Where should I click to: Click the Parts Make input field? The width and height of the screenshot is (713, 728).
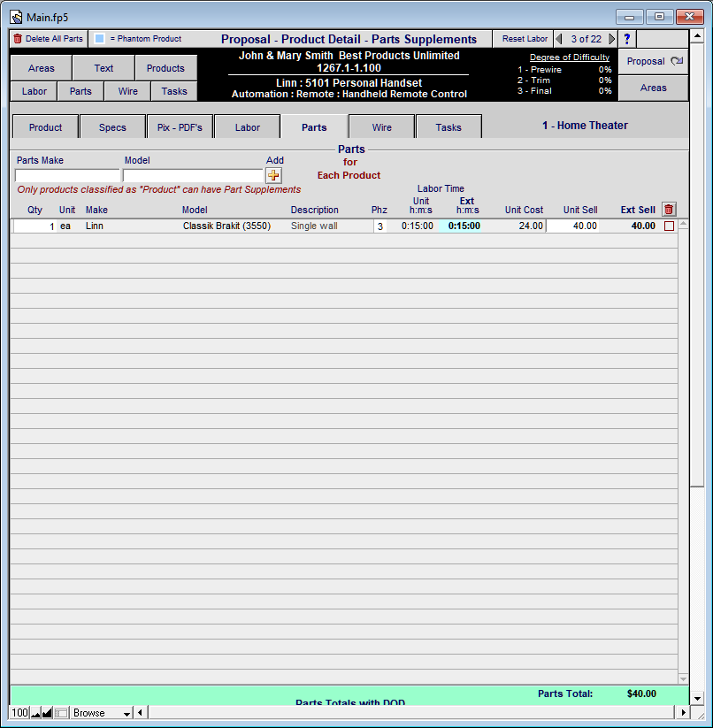pos(68,176)
